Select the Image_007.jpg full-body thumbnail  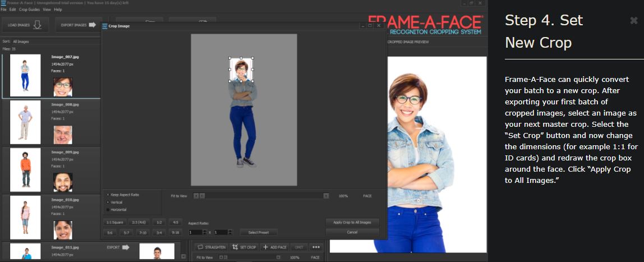[25, 76]
